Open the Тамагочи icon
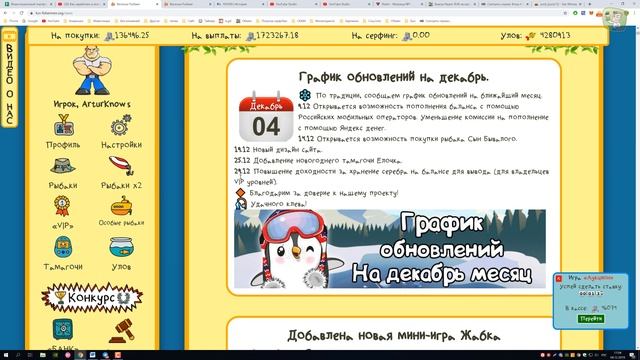This screenshot has height=360, width=640. click(x=63, y=247)
